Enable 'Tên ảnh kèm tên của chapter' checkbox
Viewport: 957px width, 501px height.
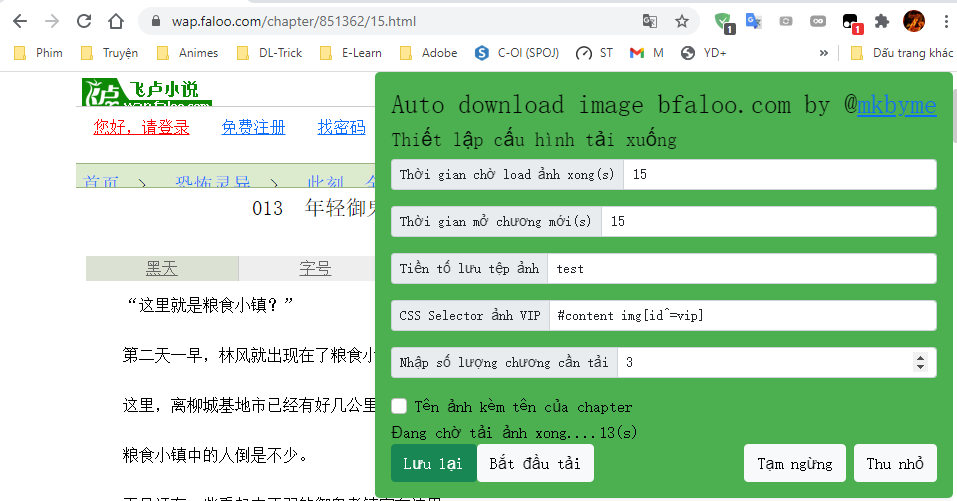click(x=399, y=406)
